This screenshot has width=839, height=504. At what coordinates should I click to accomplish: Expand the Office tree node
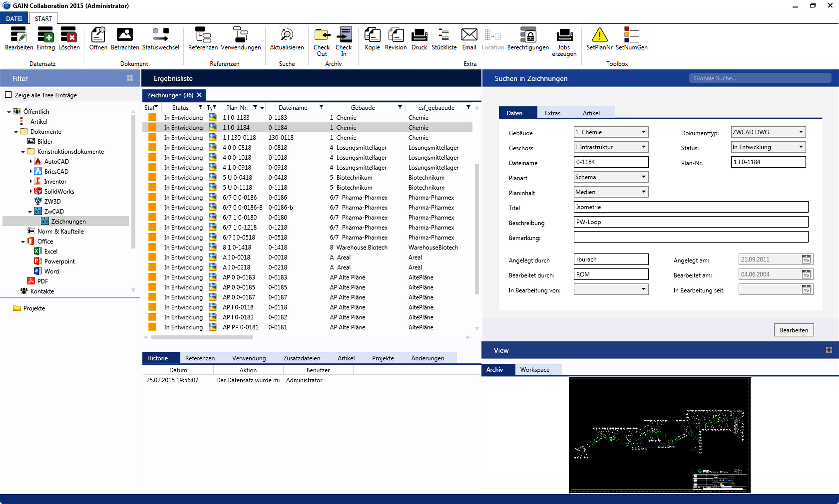pos(23,241)
